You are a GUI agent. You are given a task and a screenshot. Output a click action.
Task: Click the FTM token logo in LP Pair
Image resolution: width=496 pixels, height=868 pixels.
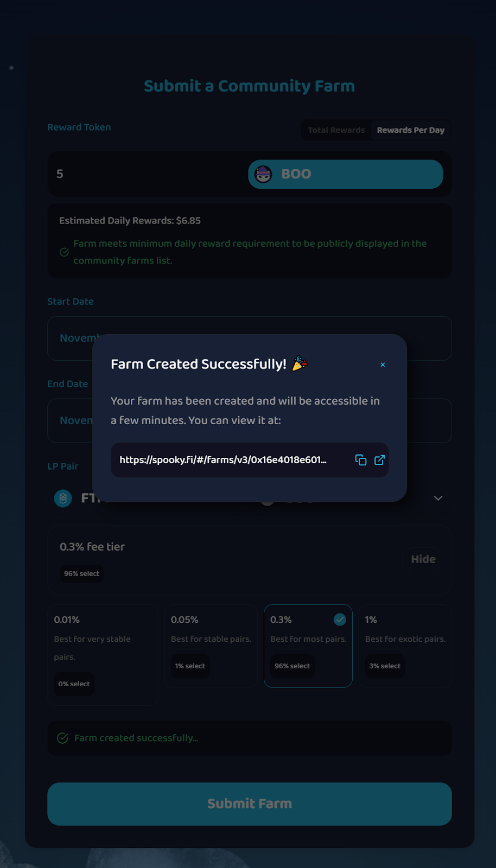click(62, 498)
